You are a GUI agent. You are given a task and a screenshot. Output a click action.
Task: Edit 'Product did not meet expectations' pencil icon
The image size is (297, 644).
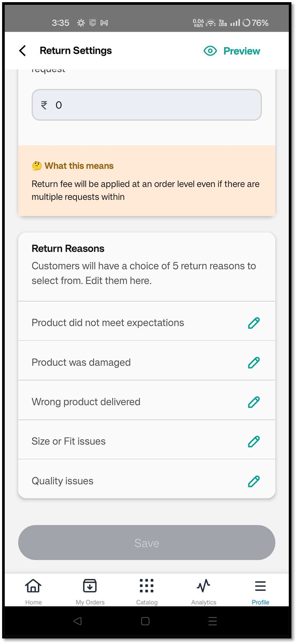(254, 323)
